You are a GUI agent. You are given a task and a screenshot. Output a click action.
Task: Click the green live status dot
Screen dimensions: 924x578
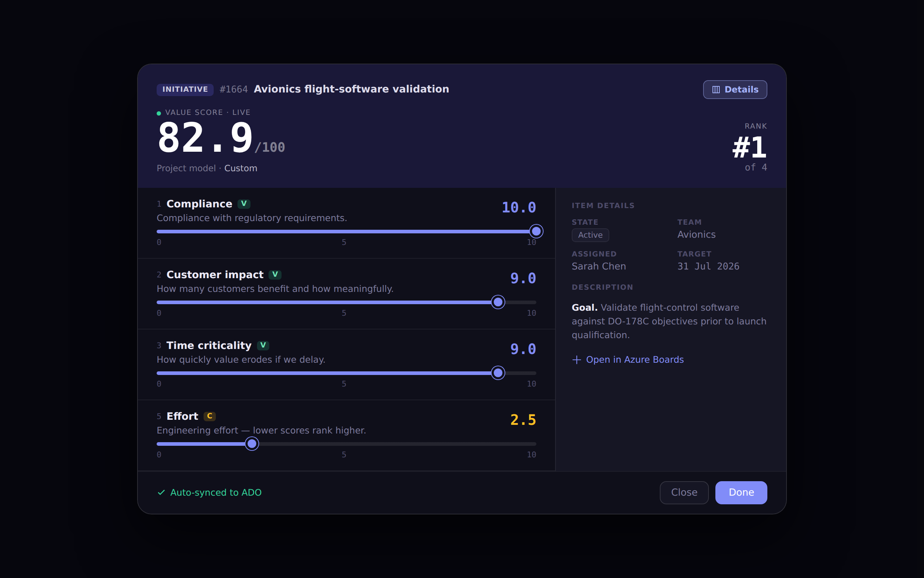tap(159, 113)
